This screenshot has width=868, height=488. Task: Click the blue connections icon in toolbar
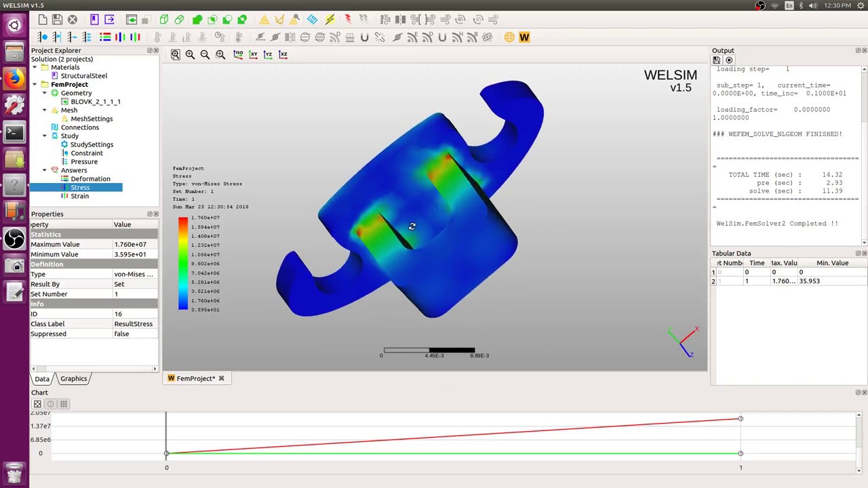tap(312, 20)
